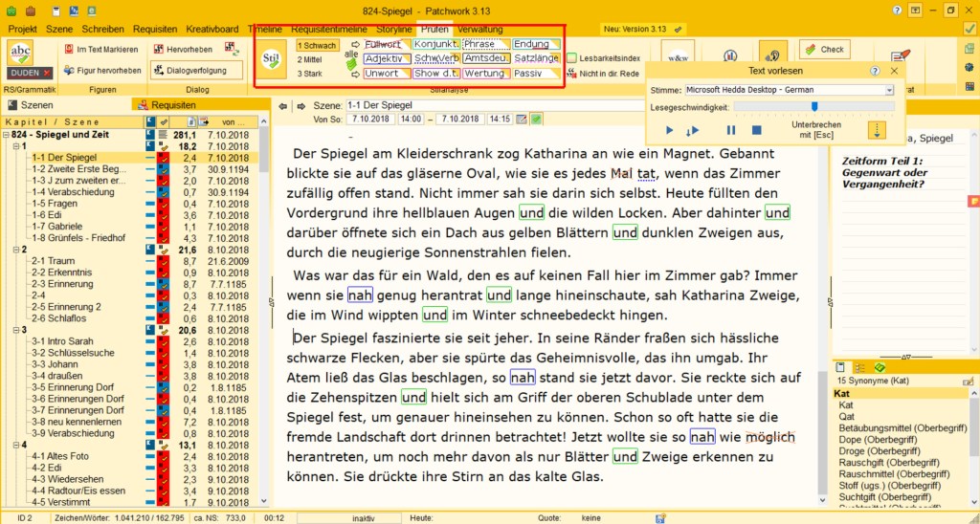Viewport: 980px width, 524px height.
Task: Toggle the Füllwort style filter
Action: [x=383, y=44]
